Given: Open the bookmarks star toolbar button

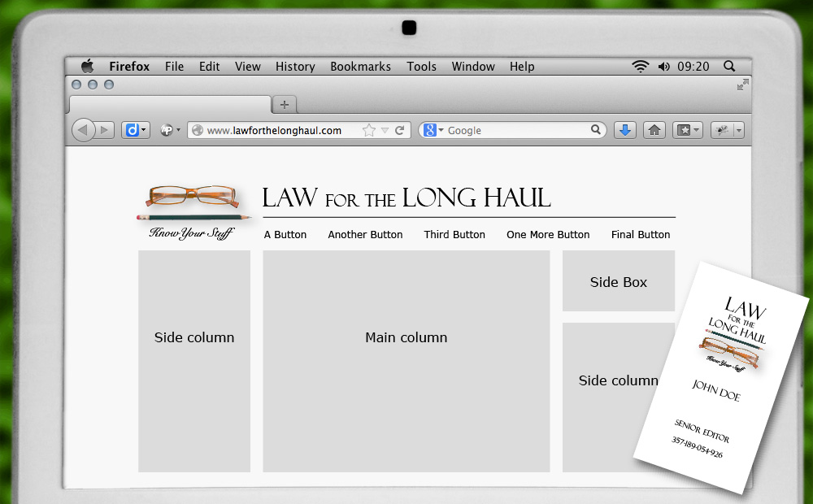Looking at the screenshot, I should pyautogui.click(x=684, y=130).
